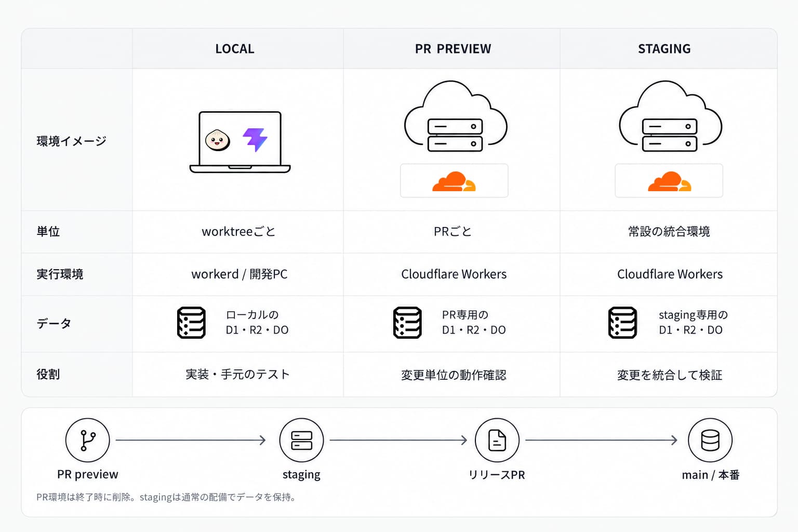This screenshot has height=532, width=798.
Task: Click the database icon beside PR専用の D1・R2・DO
Action: (407, 323)
